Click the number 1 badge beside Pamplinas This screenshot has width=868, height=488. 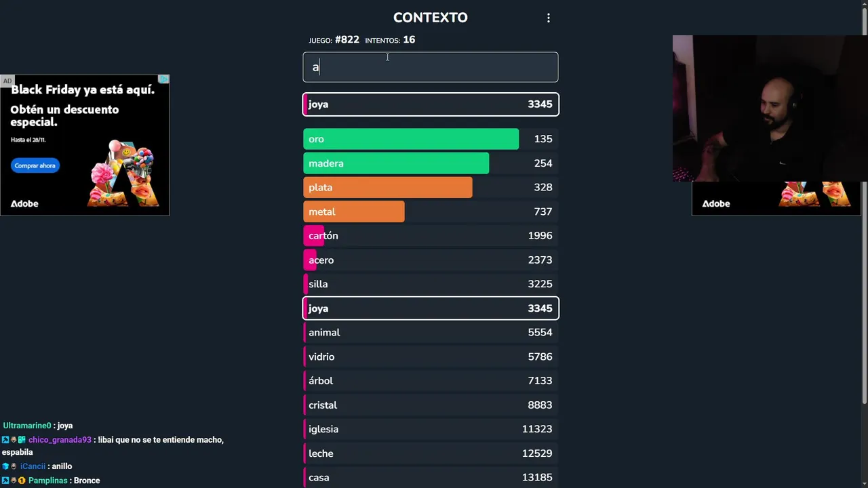coord(22,481)
